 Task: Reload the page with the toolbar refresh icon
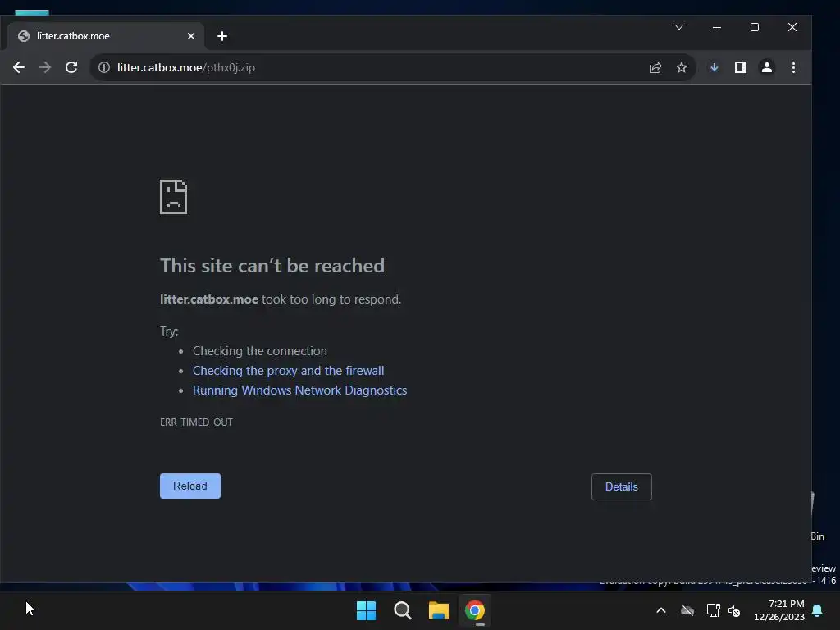pyautogui.click(x=71, y=67)
